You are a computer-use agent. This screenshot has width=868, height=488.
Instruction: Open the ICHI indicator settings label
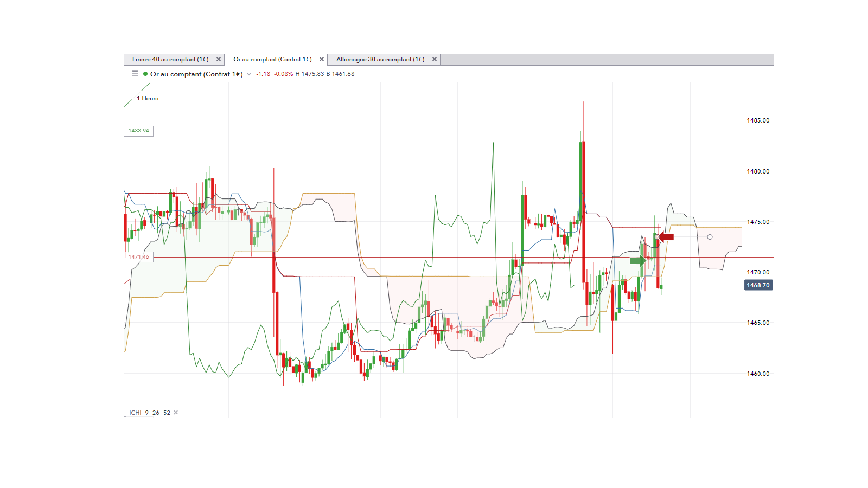tap(135, 413)
